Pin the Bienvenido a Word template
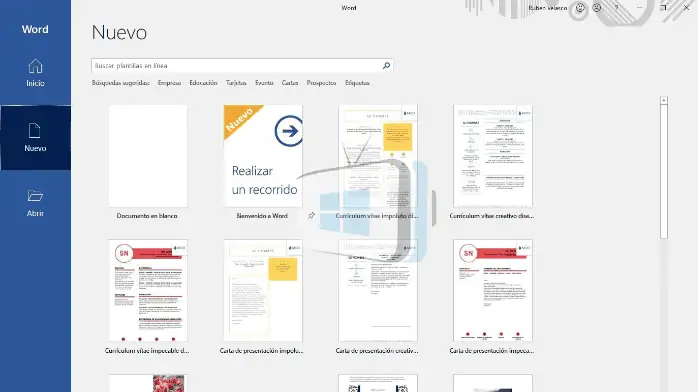The image size is (698, 392). click(311, 215)
